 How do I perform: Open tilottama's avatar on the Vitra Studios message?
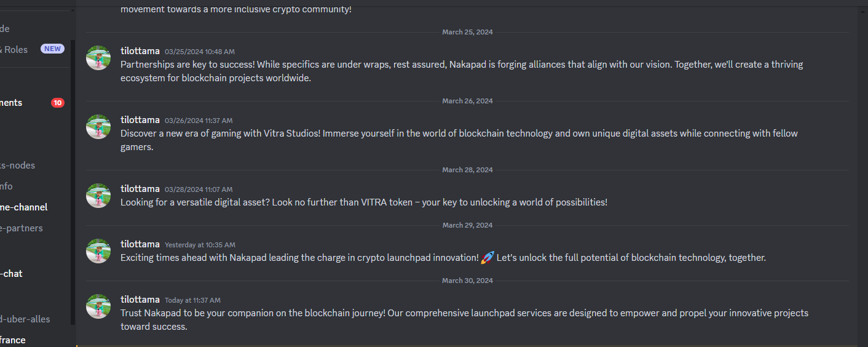point(98,127)
